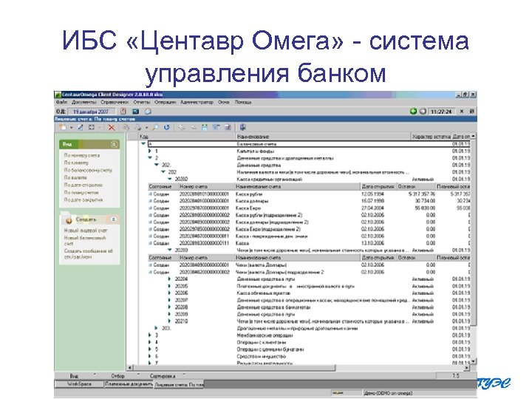Screen dimensions: 532x399
Task: Click the magnifier search toolbar icon
Action: (155, 128)
